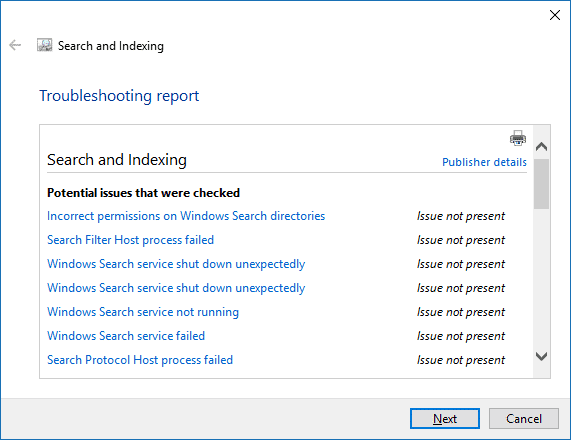This screenshot has height=440, width=571.
Task: Open Incorrect permissions on Windows Search directories
Action: click(186, 216)
